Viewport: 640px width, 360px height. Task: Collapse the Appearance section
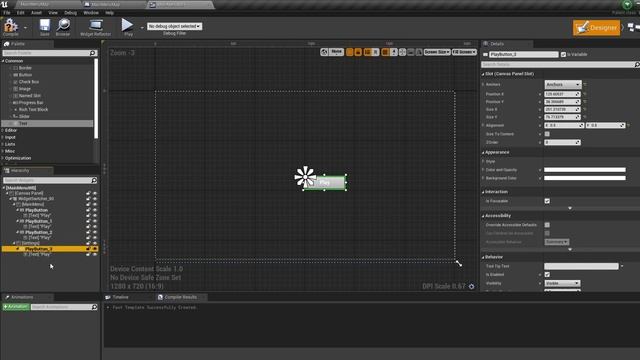[x=483, y=153]
